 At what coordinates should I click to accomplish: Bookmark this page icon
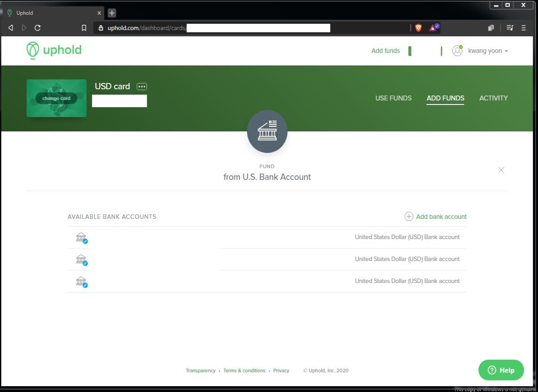[x=84, y=28]
